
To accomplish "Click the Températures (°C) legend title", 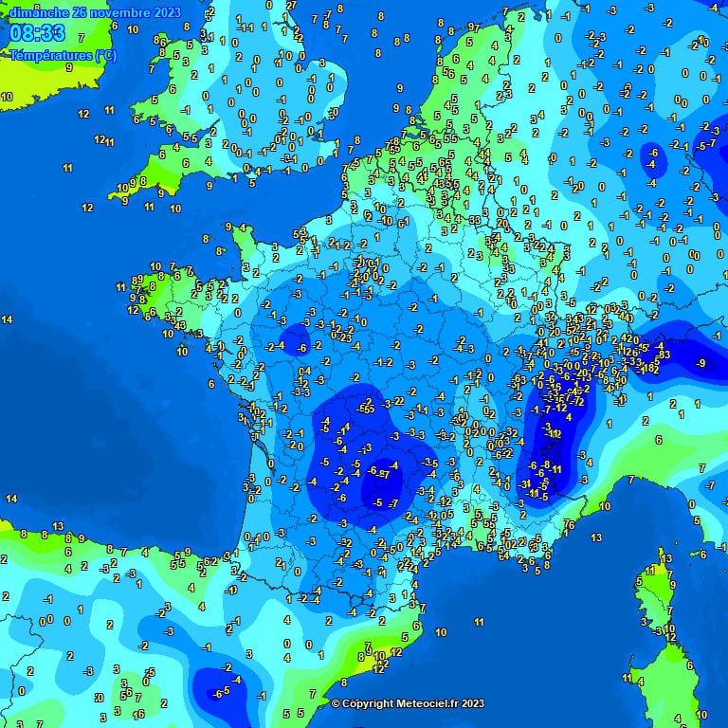I will [x=64, y=56].
